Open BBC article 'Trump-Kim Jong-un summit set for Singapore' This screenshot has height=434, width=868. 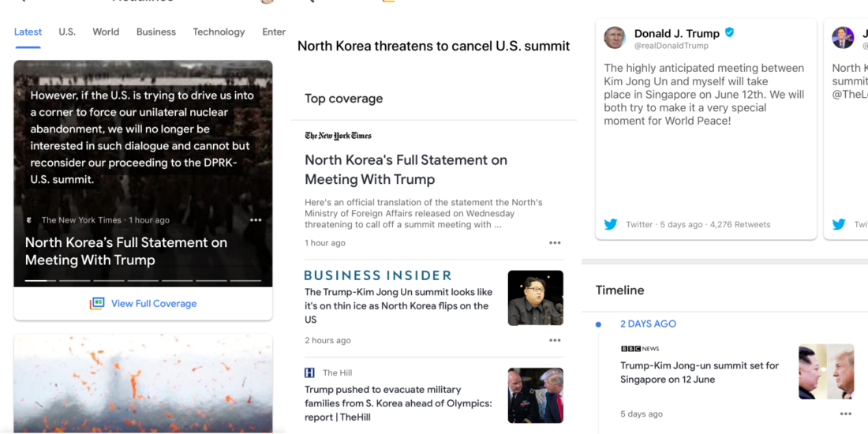point(700,372)
